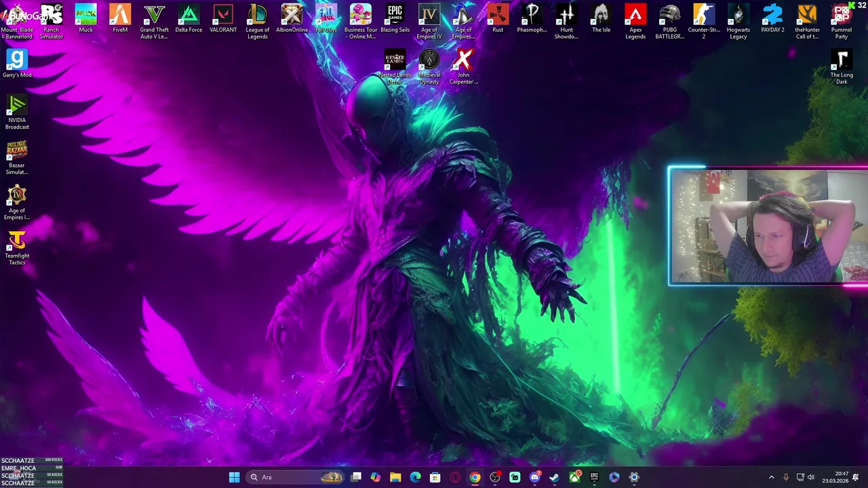Open Medieval Dynasty desktop icon
868x488 pixels.
pos(429,67)
